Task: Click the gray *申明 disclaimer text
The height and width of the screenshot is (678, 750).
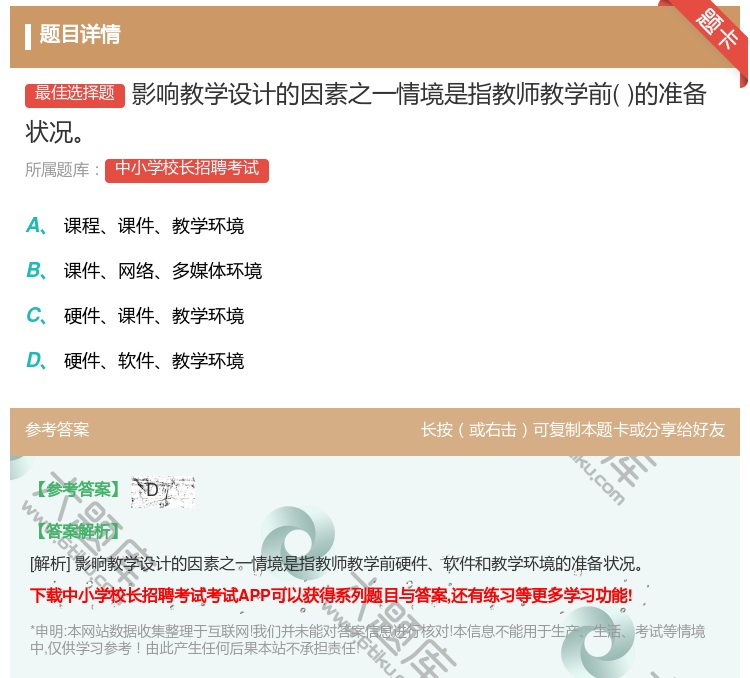Action: pyautogui.click(x=367, y=640)
